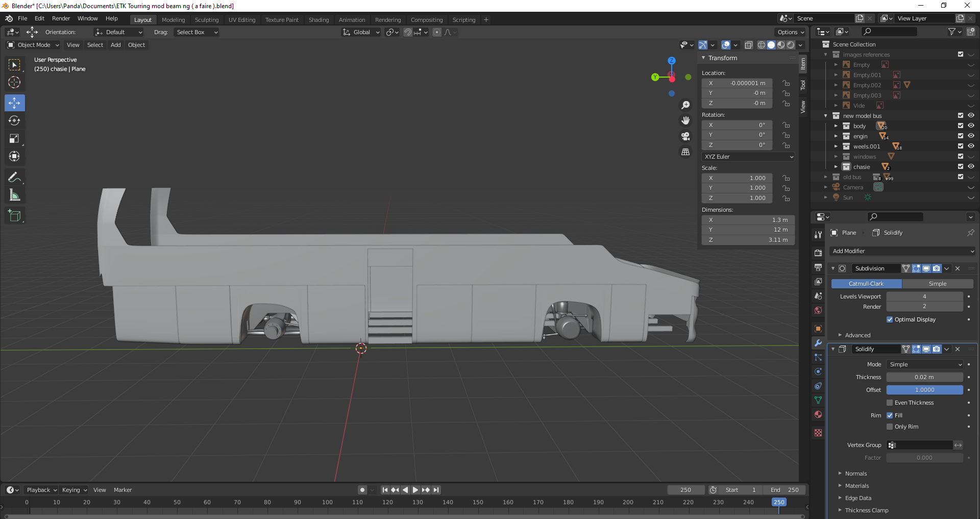The image size is (980, 519).
Task: Open the Modifier properties wrench tab
Action: click(818, 343)
